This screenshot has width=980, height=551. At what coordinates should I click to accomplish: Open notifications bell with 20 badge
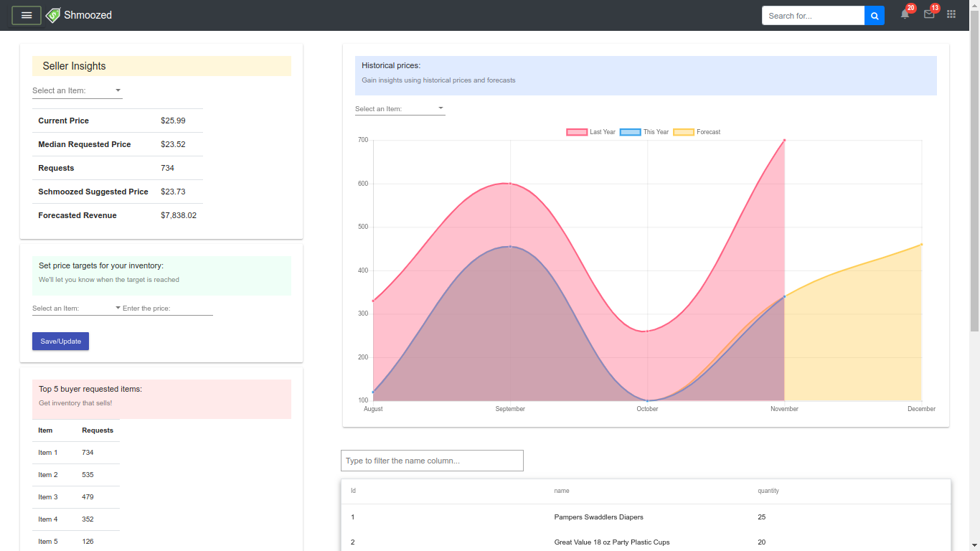pyautogui.click(x=905, y=14)
